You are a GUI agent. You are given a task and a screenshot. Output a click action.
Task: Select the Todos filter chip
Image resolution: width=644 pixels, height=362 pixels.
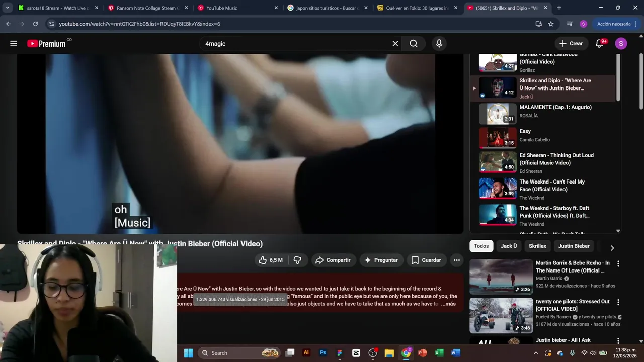pos(481,246)
